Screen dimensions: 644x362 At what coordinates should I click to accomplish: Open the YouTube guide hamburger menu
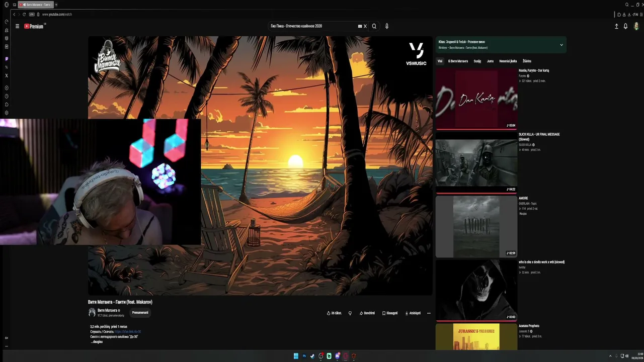click(17, 26)
